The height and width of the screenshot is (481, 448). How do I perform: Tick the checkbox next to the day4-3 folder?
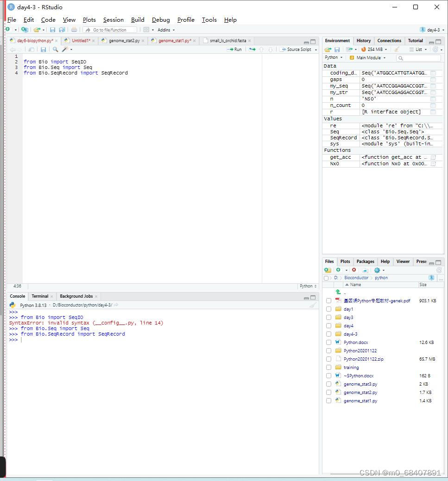pos(328,334)
